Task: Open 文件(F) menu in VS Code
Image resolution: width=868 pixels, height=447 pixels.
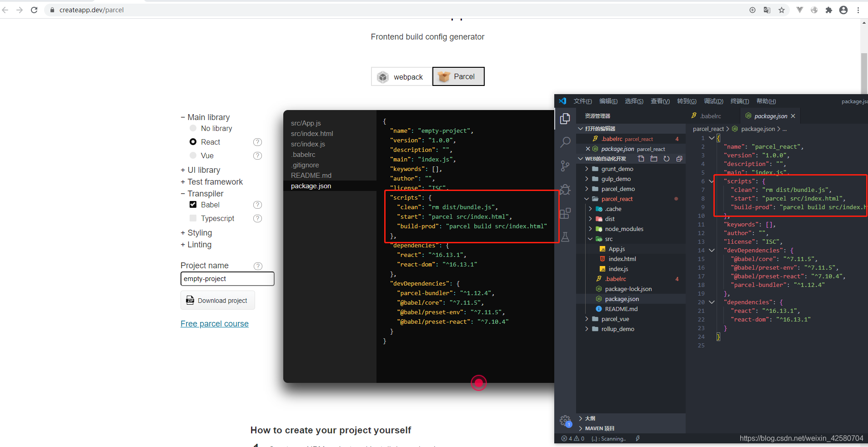Action: pyautogui.click(x=582, y=101)
